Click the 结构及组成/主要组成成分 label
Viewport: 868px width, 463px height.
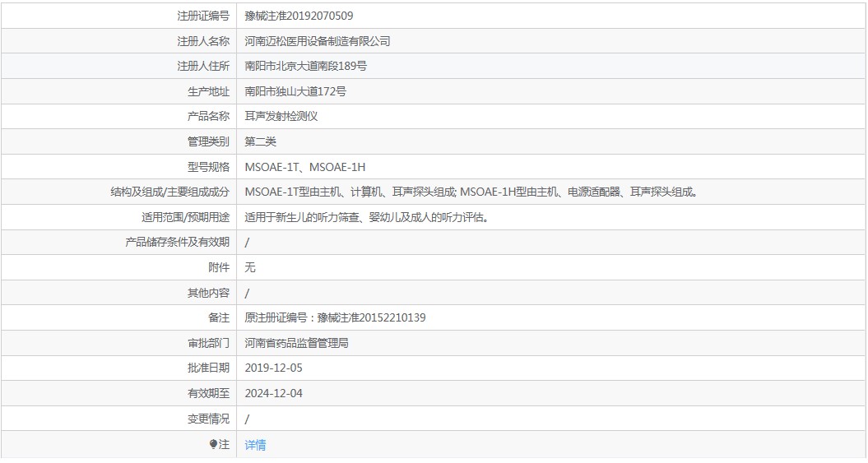tap(170, 192)
